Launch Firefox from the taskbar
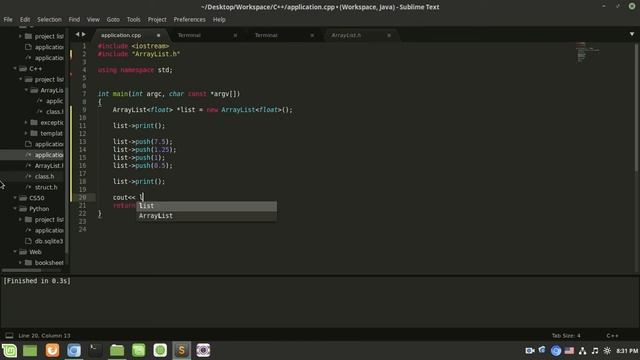 point(52,350)
